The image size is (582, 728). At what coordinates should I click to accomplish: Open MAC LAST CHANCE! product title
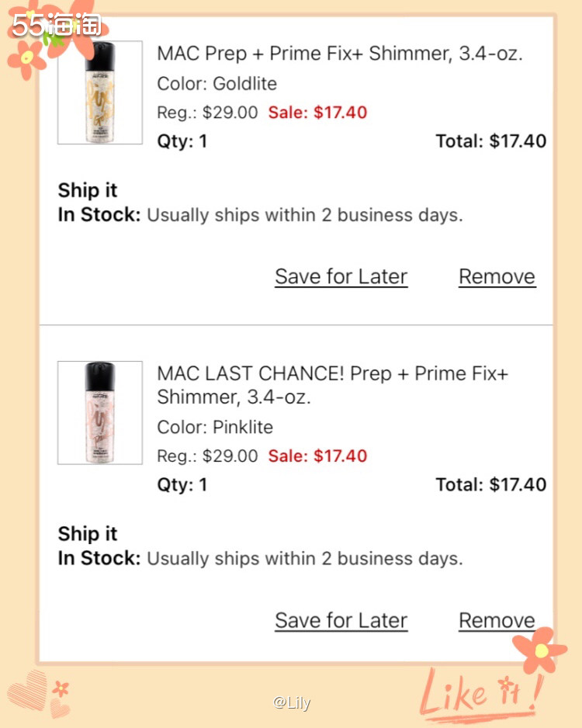[332, 386]
